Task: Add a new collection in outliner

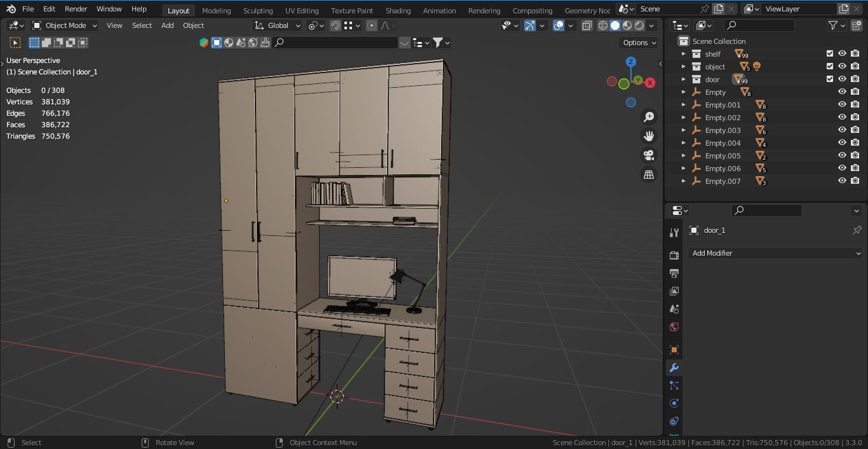Action: click(857, 25)
